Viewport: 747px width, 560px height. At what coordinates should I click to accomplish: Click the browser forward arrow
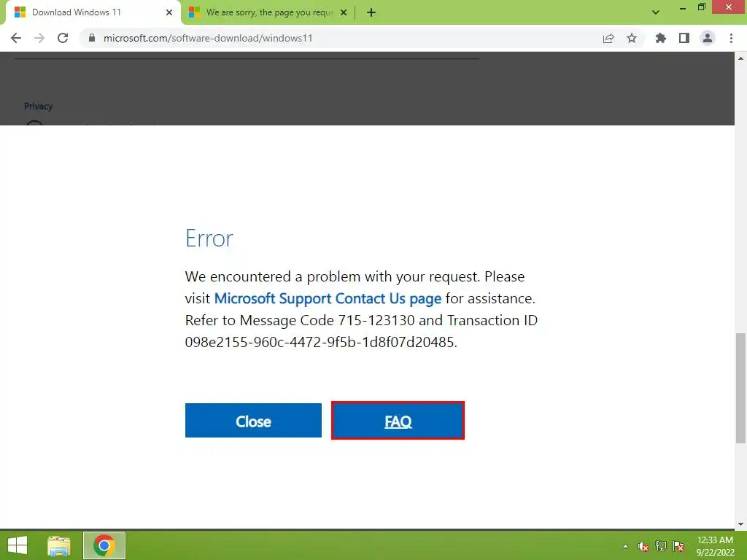pyautogui.click(x=39, y=38)
